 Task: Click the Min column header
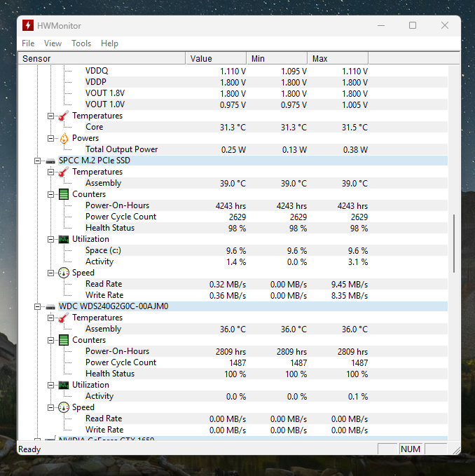[x=277, y=58]
